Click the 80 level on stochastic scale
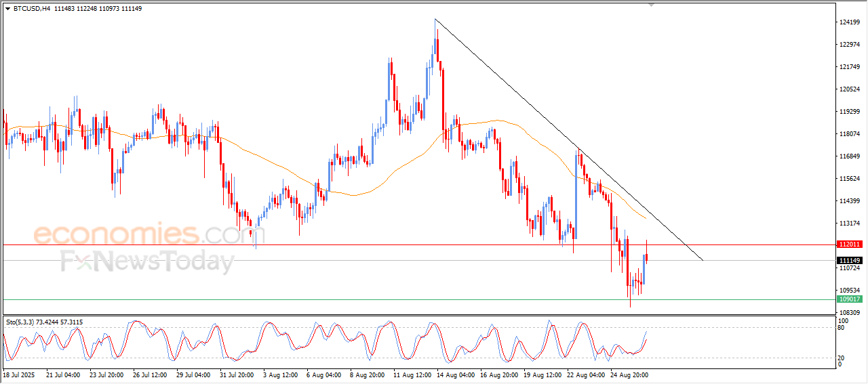The width and height of the screenshot is (868, 384). click(842, 328)
